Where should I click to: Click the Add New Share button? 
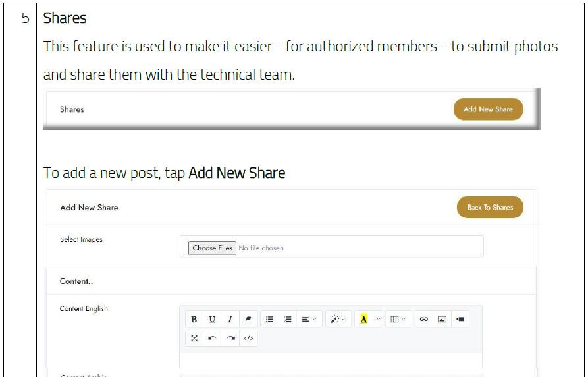(x=488, y=109)
